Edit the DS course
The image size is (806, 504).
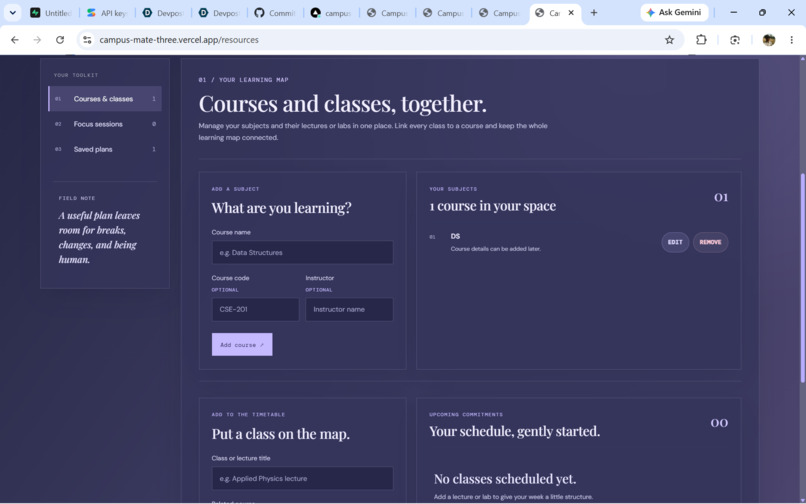674,242
